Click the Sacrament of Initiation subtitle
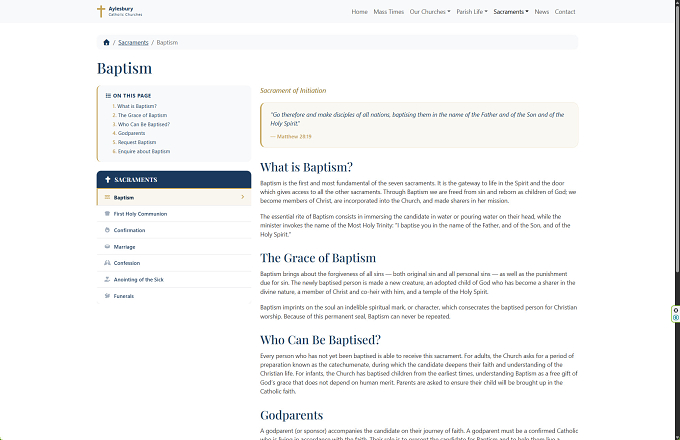680x440 pixels. coord(293,91)
